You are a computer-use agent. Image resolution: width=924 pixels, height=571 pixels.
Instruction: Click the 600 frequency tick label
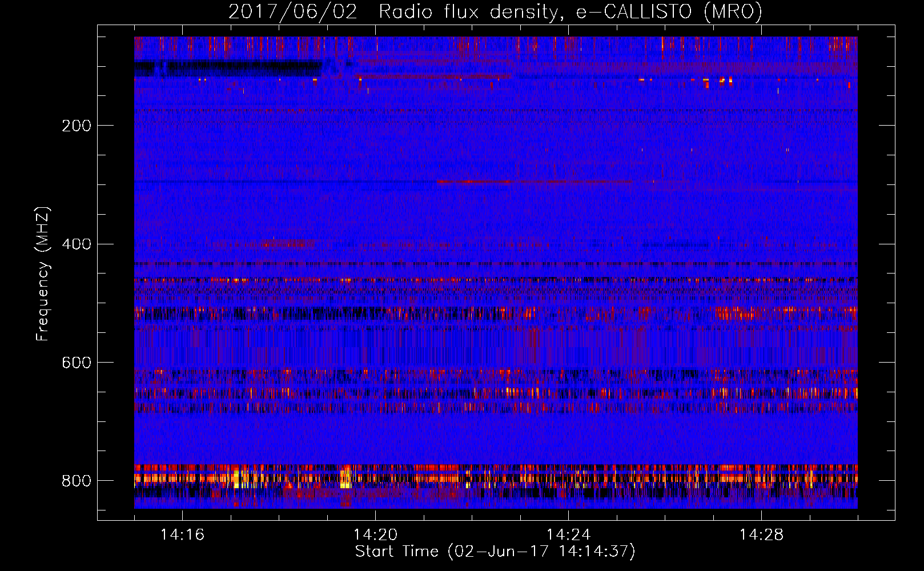pyautogui.click(x=77, y=363)
